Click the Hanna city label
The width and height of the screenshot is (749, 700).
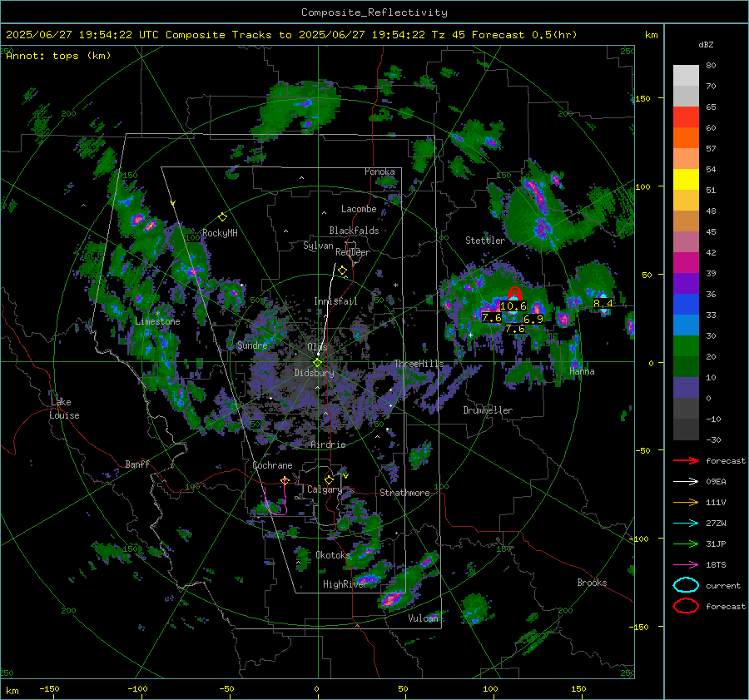coord(582,371)
